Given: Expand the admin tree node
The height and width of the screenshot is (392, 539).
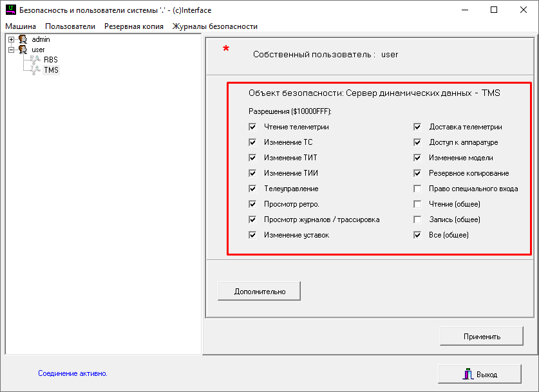Looking at the screenshot, I should point(11,39).
